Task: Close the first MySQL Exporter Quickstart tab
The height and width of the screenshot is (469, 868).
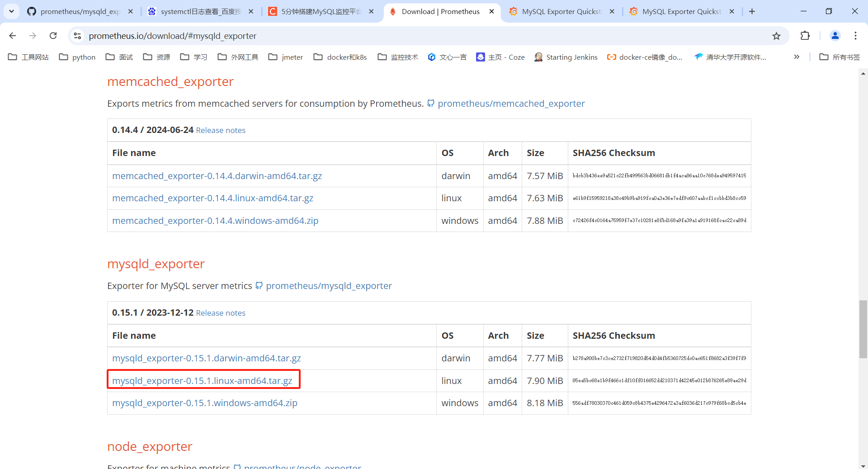Action: [612, 11]
